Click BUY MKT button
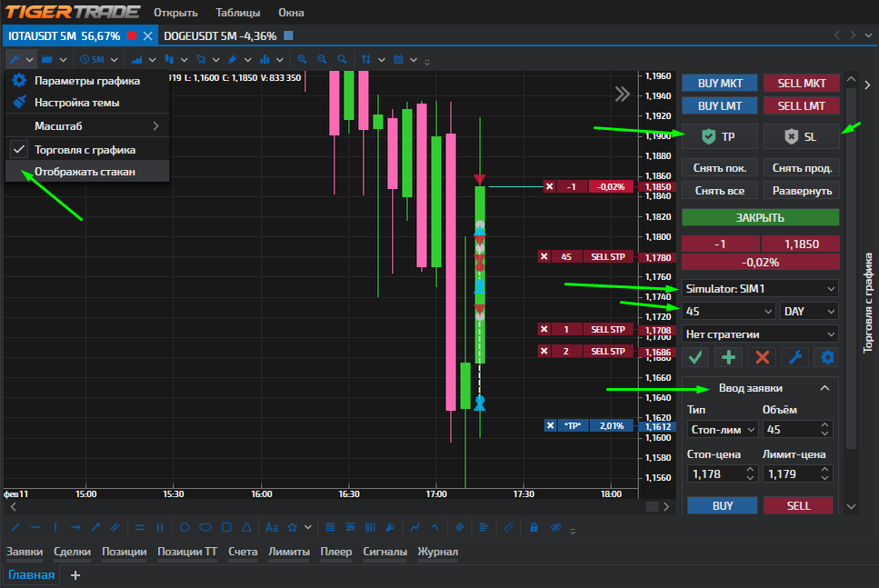The width and height of the screenshot is (879, 588). (x=720, y=83)
